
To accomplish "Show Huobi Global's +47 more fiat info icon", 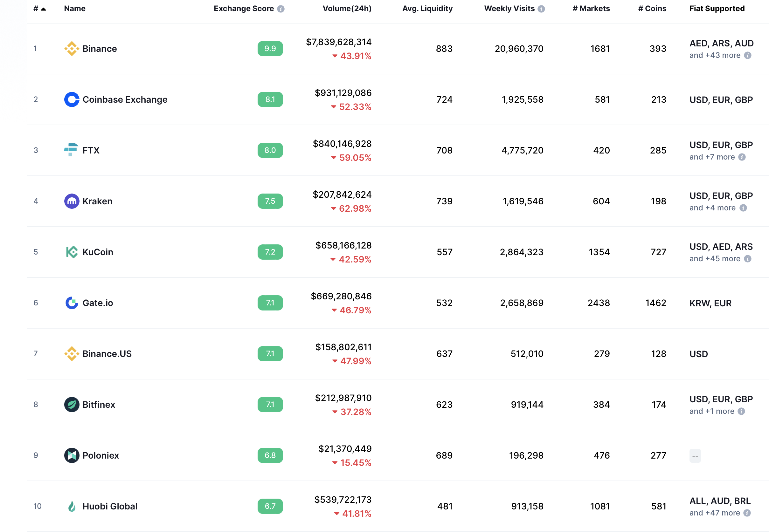I will pyautogui.click(x=747, y=513).
